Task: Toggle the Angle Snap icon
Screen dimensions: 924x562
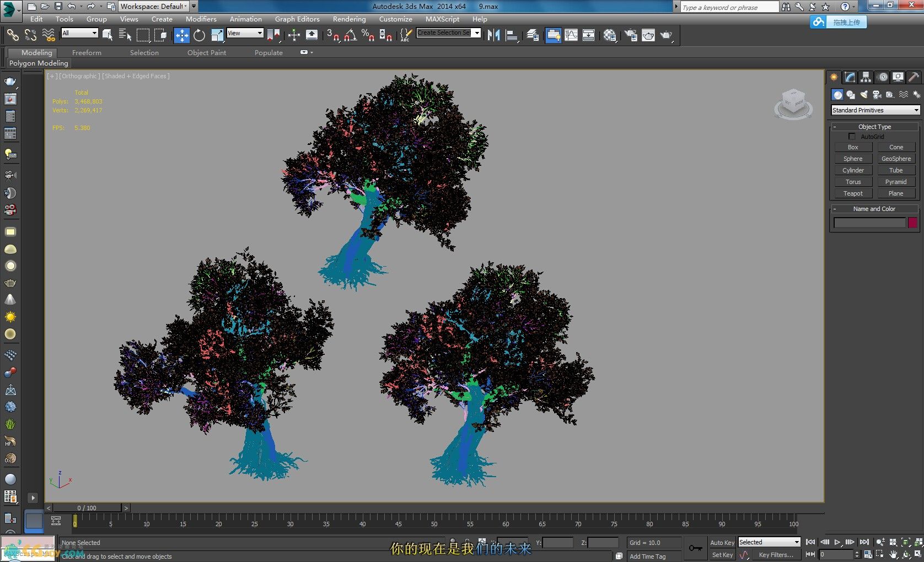Action: click(350, 35)
